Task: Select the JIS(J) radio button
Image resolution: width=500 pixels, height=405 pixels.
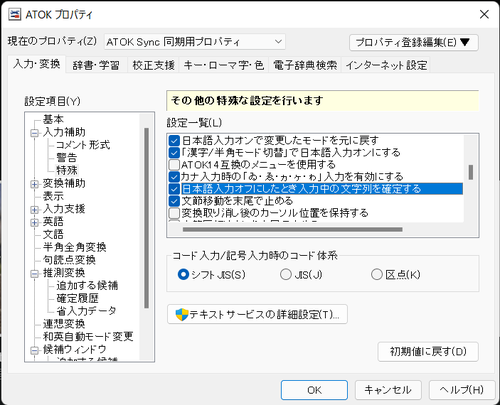Action: click(x=286, y=275)
